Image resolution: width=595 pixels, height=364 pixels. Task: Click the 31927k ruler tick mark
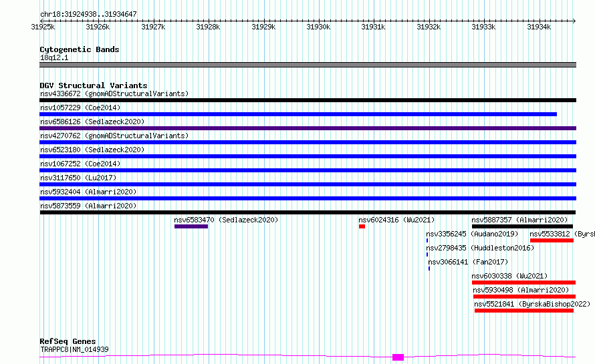(154, 21)
